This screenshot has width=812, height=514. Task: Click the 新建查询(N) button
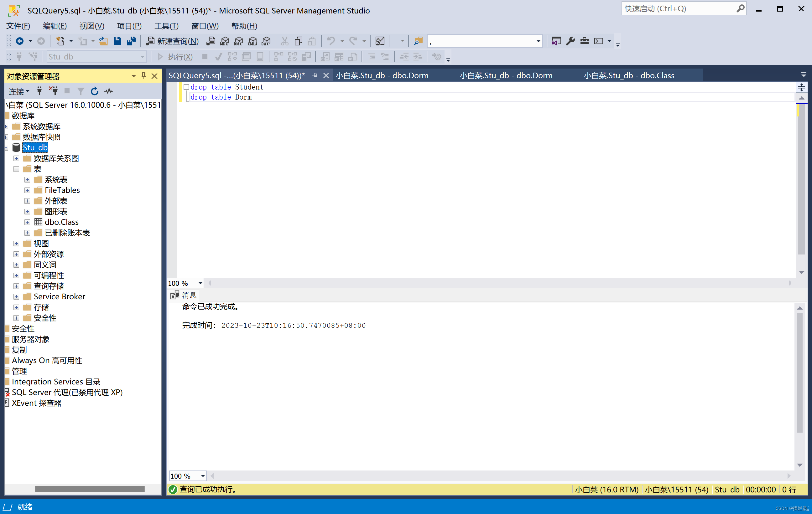[x=172, y=41]
